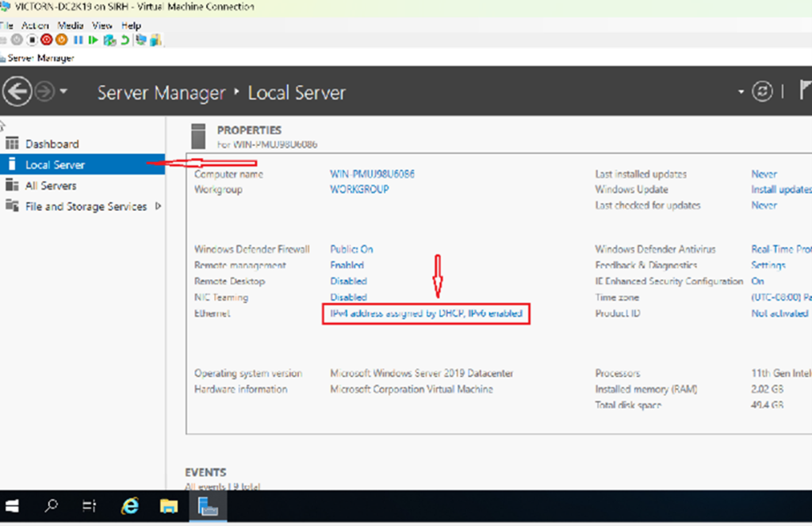Open Windows Defender Firewall Public: On link
Image resolution: width=812 pixels, height=526 pixels.
click(351, 249)
